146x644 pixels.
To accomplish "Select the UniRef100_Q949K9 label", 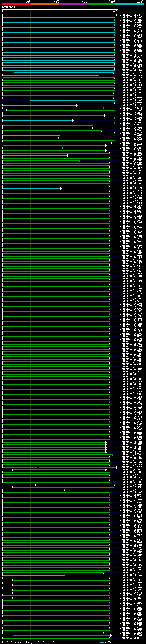I will pyautogui.click(x=131, y=211).
